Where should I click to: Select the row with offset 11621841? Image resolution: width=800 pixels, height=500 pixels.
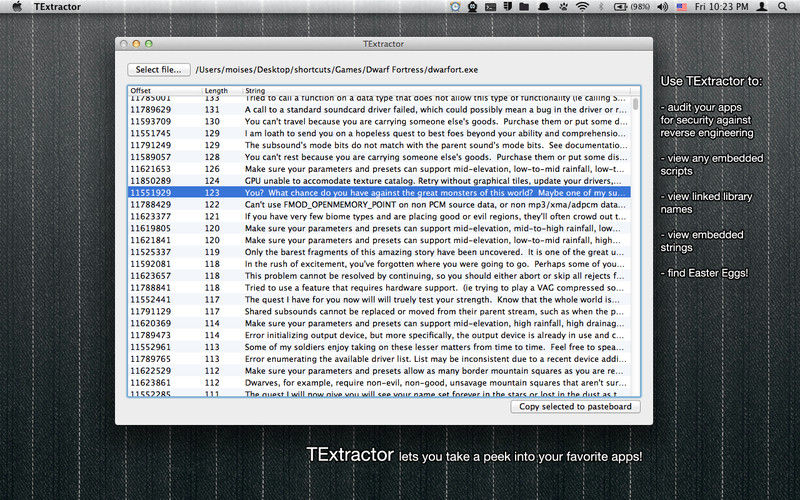click(379, 240)
